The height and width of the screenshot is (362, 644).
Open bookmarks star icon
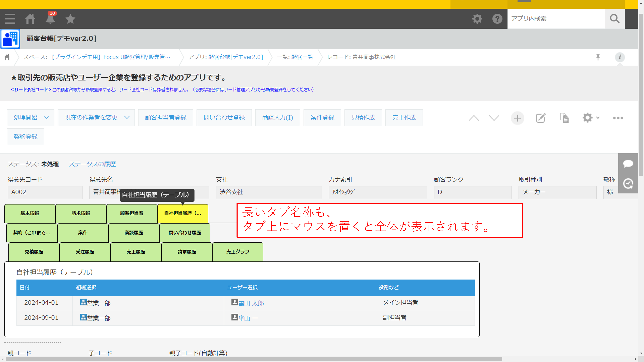[x=70, y=19]
